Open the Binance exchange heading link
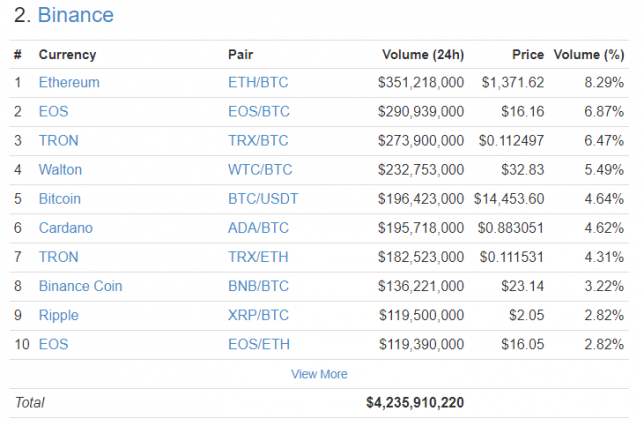The height and width of the screenshot is (426, 644). (76, 15)
